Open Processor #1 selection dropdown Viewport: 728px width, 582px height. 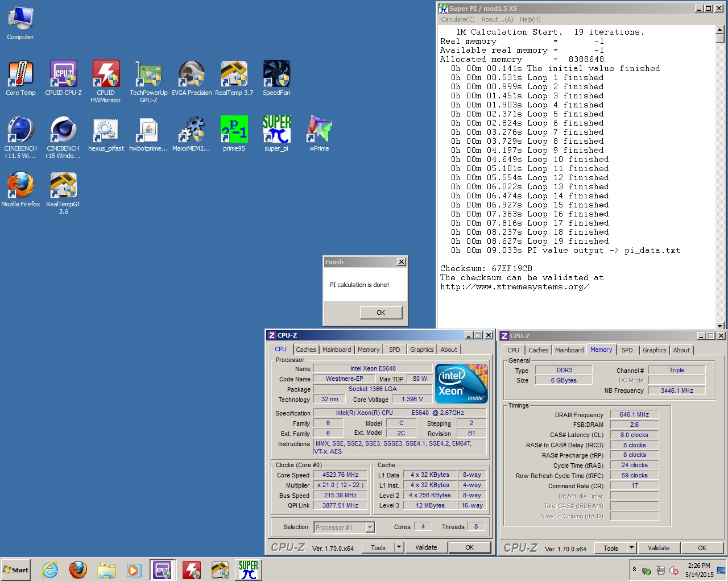click(x=344, y=527)
